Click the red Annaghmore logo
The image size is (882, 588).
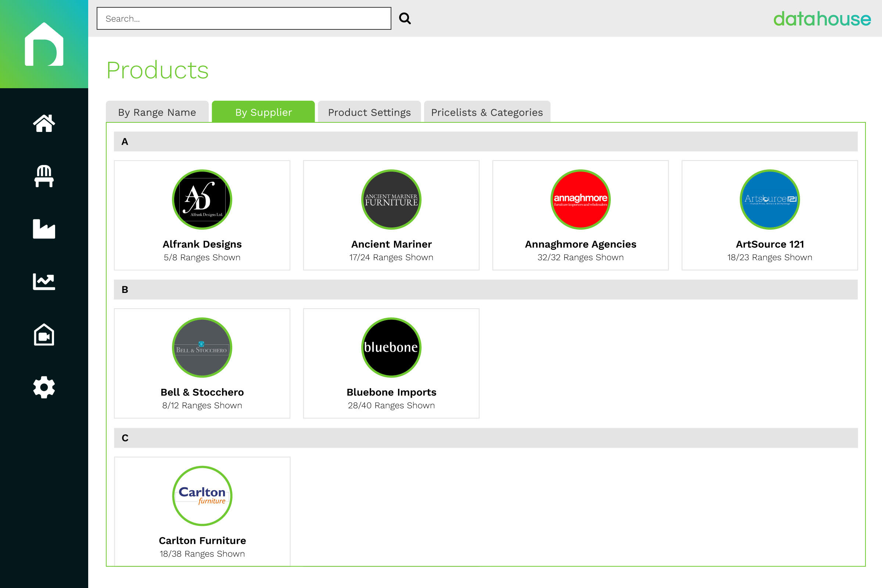pos(581,200)
